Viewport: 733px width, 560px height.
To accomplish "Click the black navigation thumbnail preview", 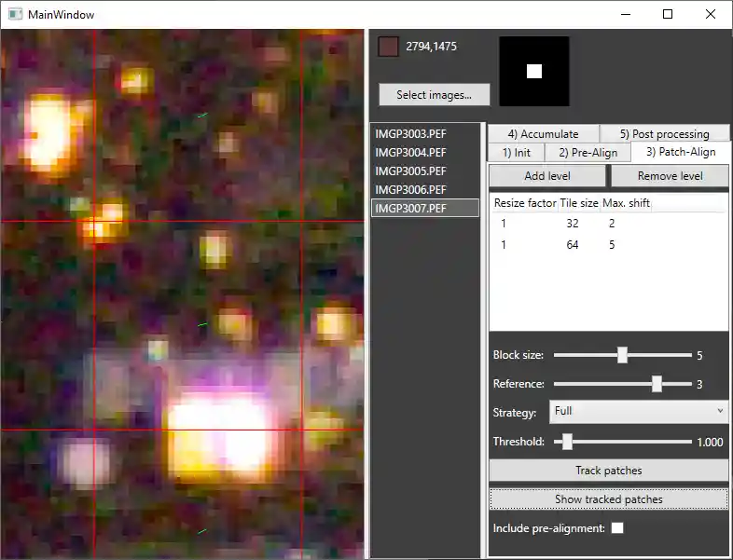I will [533, 72].
